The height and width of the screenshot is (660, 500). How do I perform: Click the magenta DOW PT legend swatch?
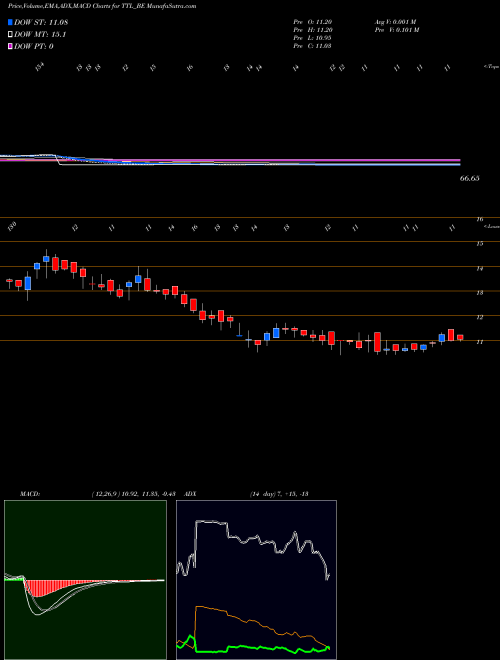click(10, 46)
